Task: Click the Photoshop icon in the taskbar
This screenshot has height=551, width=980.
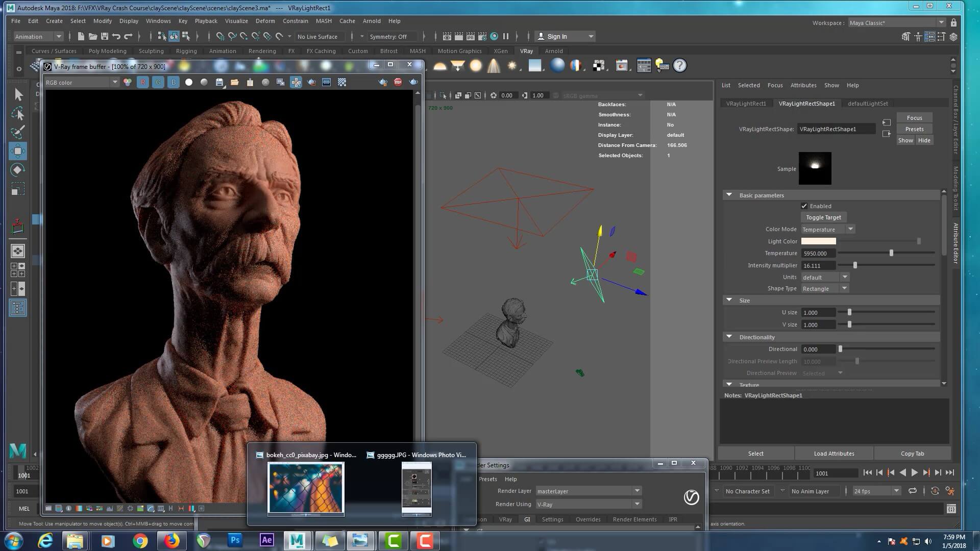Action: (x=235, y=540)
